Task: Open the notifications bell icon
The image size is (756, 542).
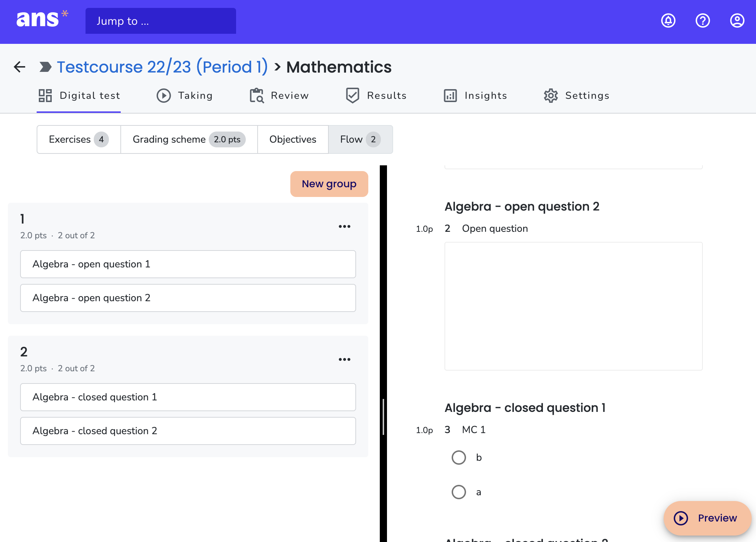Action: coord(668,21)
